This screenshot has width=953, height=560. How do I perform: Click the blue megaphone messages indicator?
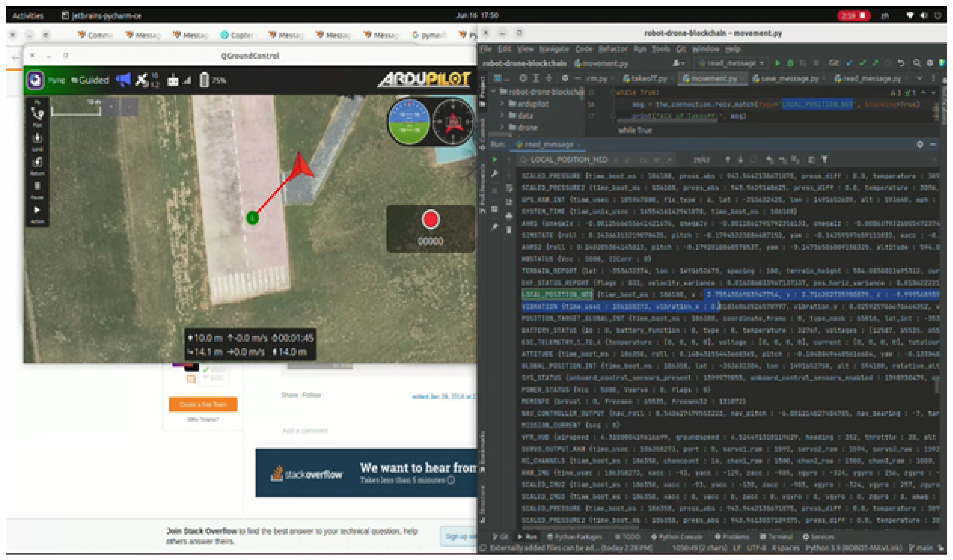click(123, 80)
